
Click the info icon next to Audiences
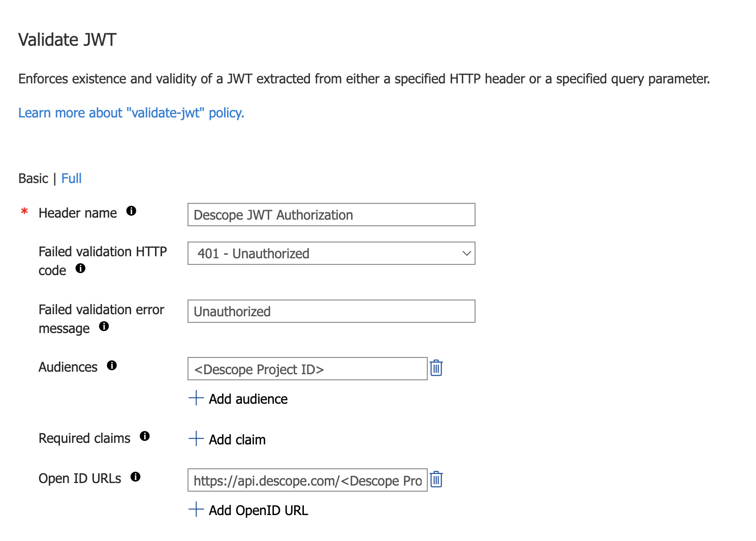pyautogui.click(x=112, y=366)
